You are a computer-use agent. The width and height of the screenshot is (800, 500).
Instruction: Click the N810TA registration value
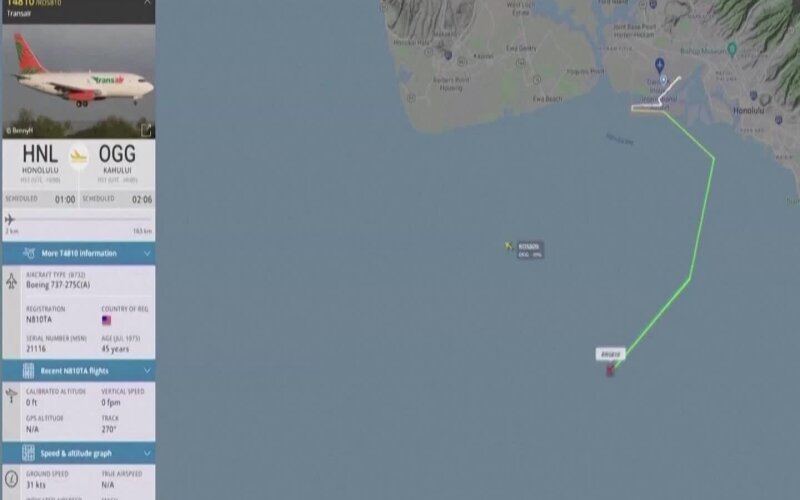click(x=39, y=320)
